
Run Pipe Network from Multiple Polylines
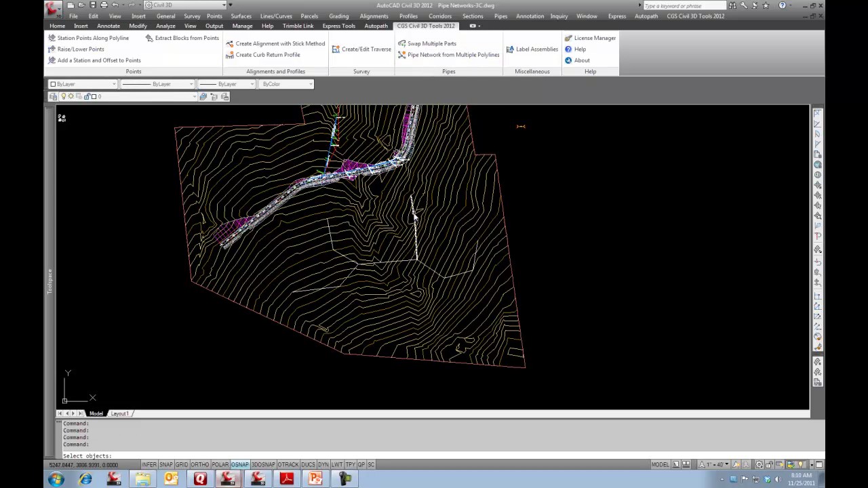point(448,55)
